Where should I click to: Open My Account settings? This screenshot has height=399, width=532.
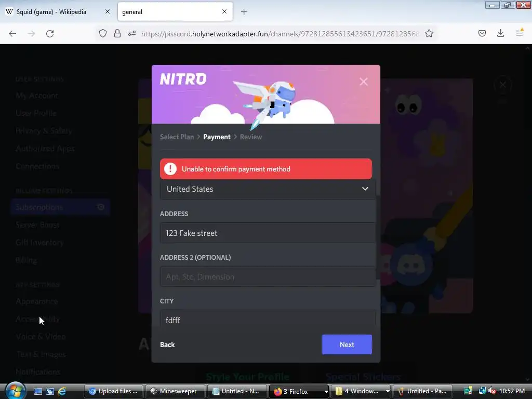pos(37,96)
